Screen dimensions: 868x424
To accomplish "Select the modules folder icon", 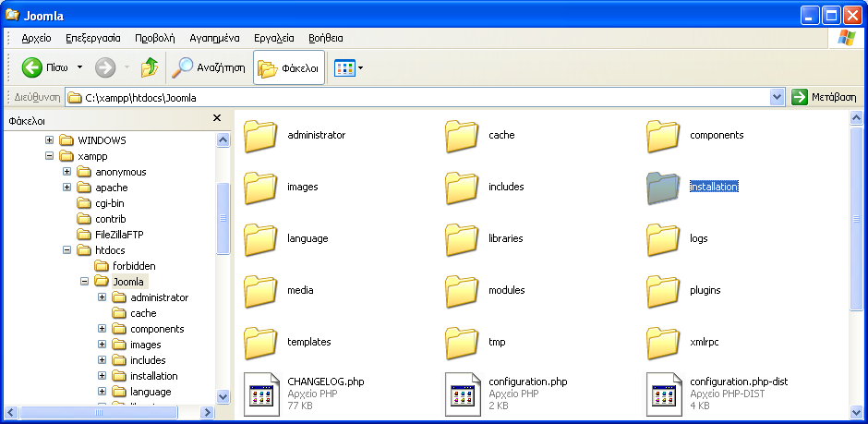I will pos(462,291).
